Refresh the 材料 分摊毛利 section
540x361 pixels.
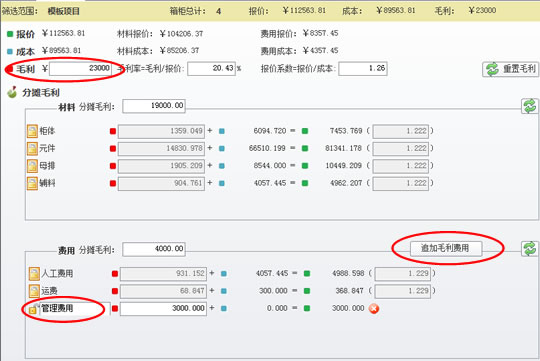530,106
